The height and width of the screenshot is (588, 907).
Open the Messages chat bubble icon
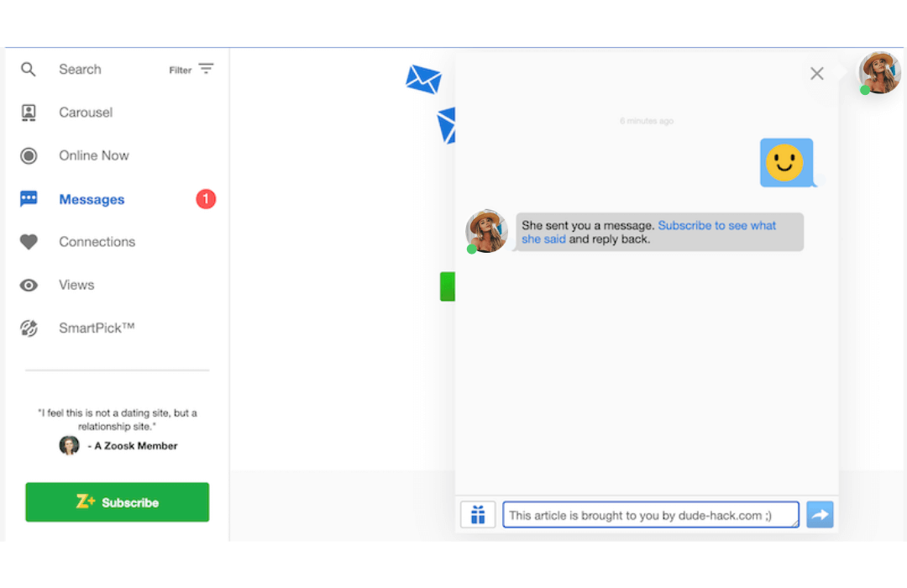(x=29, y=199)
